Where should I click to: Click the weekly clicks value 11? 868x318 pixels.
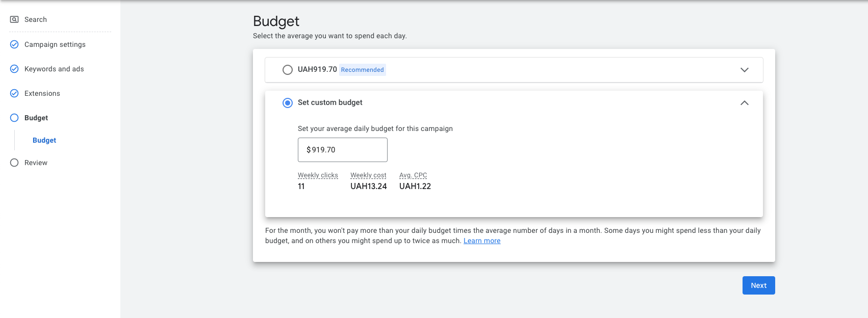tap(301, 187)
